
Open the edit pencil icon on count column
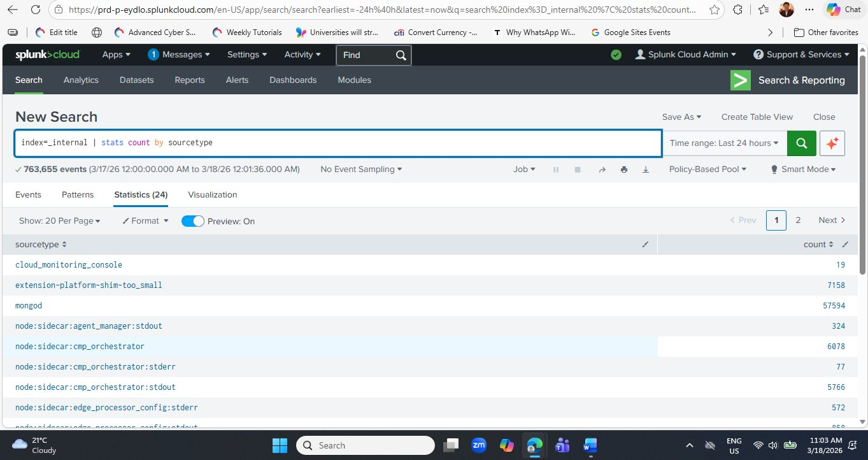point(845,244)
